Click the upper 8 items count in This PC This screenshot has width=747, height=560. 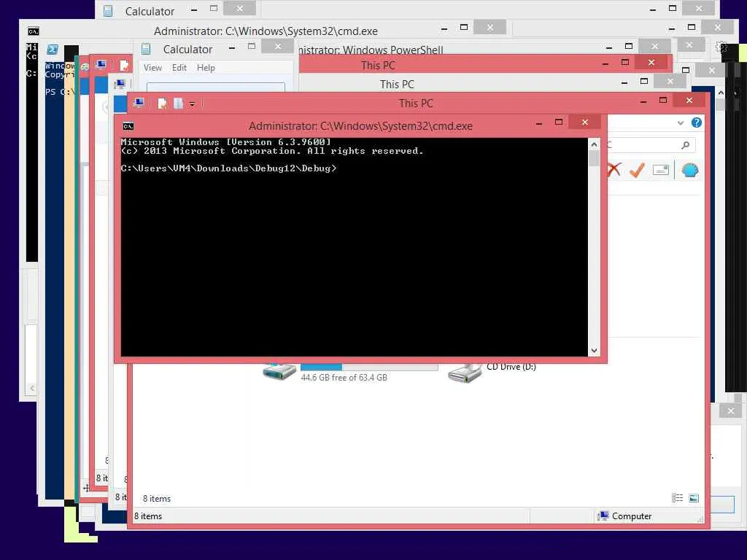pos(157,499)
